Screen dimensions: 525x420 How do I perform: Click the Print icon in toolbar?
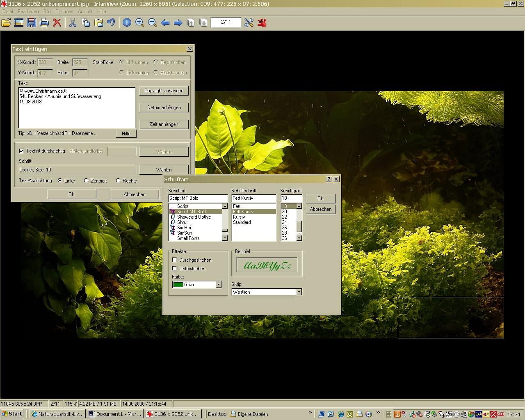44,23
